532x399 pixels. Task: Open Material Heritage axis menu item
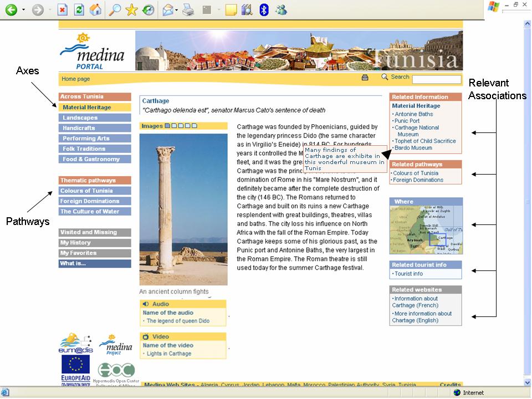pos(95,107)
